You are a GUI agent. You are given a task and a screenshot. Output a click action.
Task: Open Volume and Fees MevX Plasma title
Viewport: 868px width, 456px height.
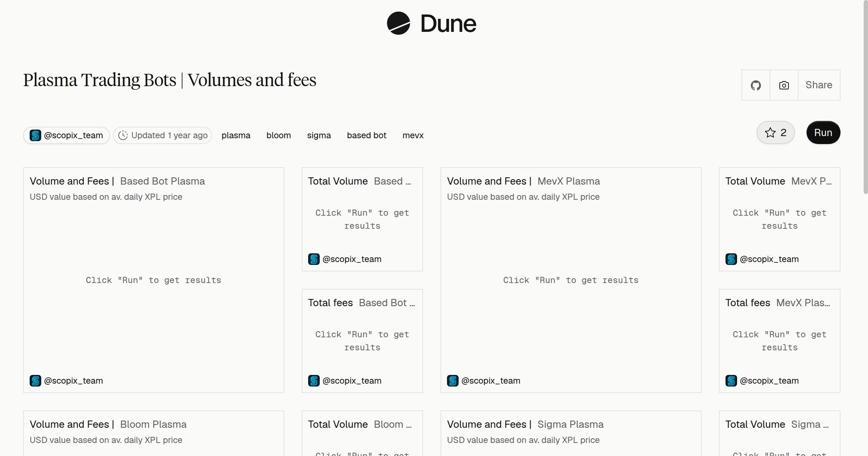pyautogui.click(x=523, y=181)
